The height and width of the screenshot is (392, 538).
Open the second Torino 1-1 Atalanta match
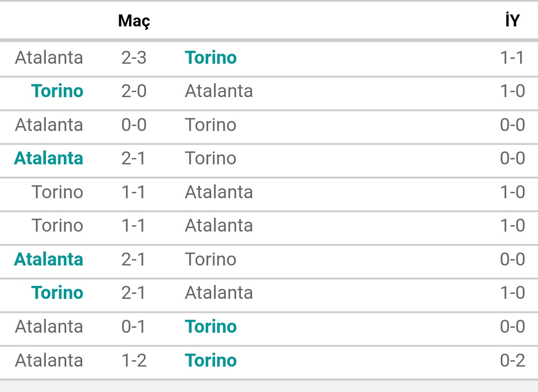click(269, 226)
